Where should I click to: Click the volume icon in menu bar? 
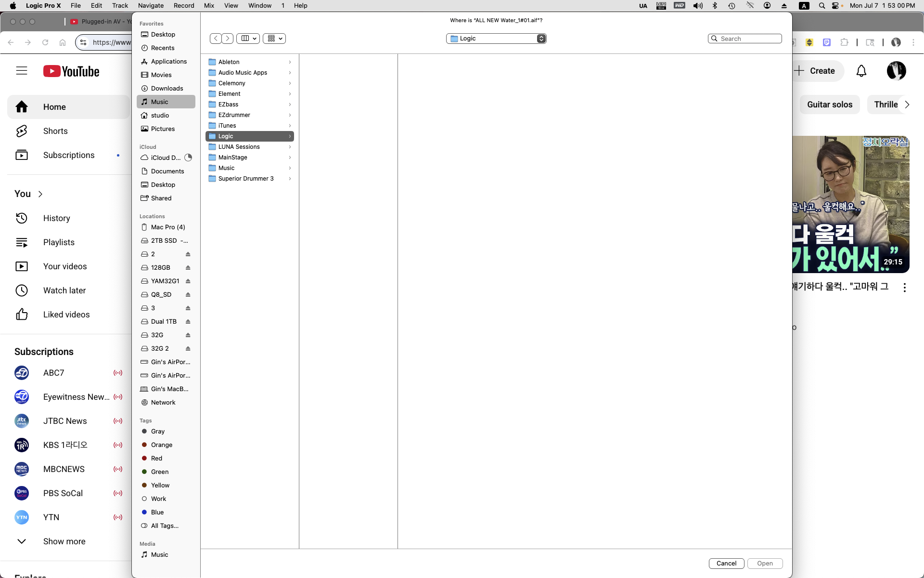(697, 6)
